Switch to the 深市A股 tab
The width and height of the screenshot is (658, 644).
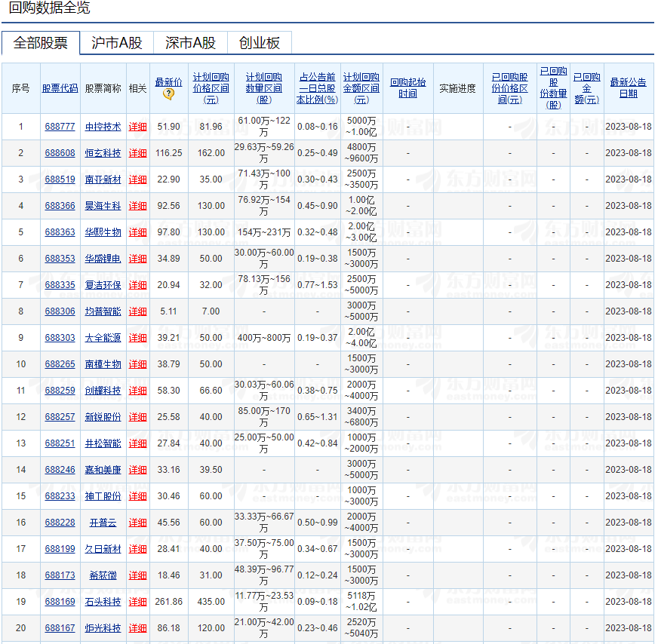(190, 43)
